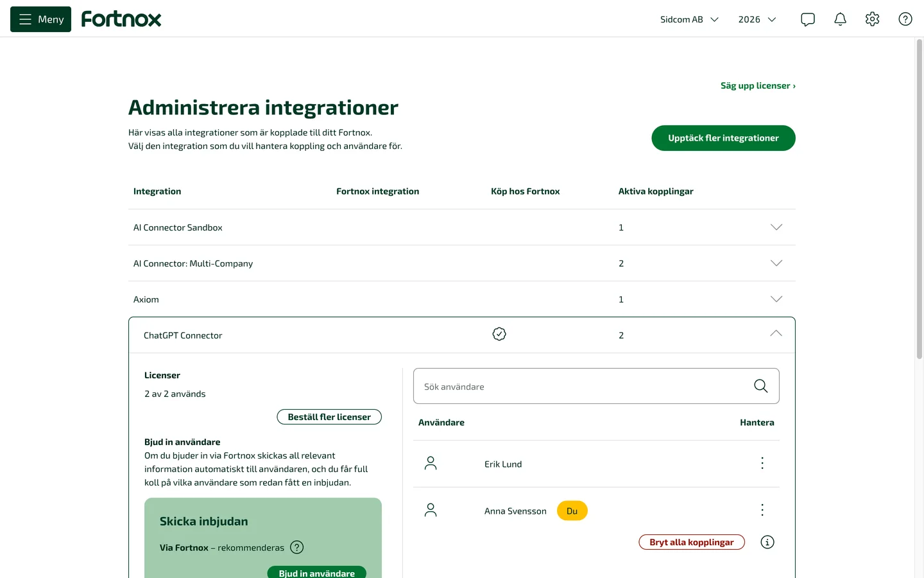Click the Fortnox logo
The width and height of the screenshot is (924, 578).
click(121, 19)
